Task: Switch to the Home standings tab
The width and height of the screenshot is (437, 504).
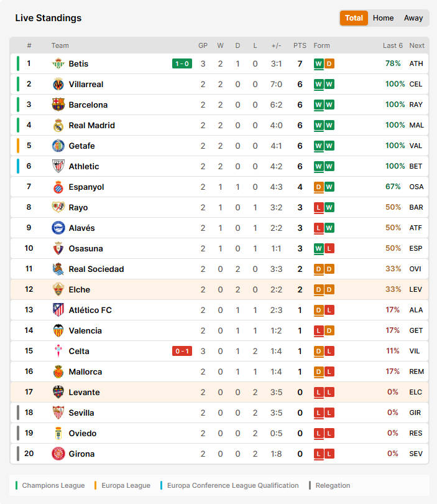Action: click(x=383, y=18)
